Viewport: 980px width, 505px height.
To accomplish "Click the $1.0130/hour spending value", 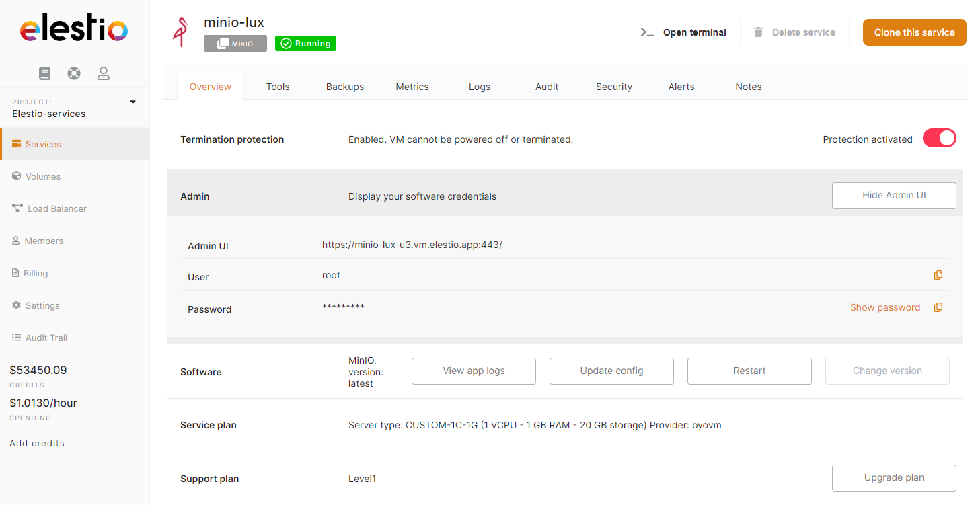I will tap(44, 403).
